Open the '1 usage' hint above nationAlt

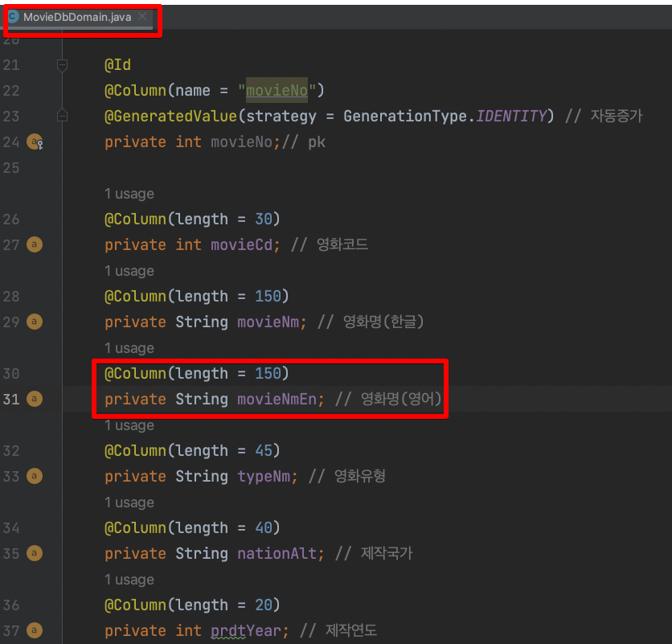pos(129,502)
